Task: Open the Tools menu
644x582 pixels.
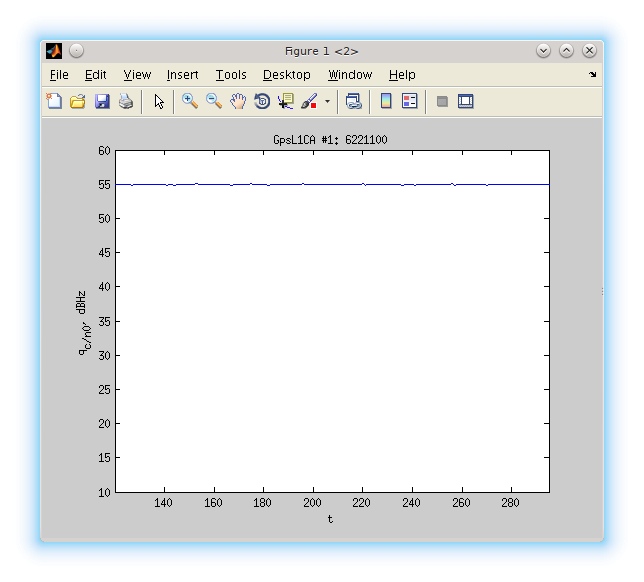Action: pyautogui.click(x=231, y=75)
